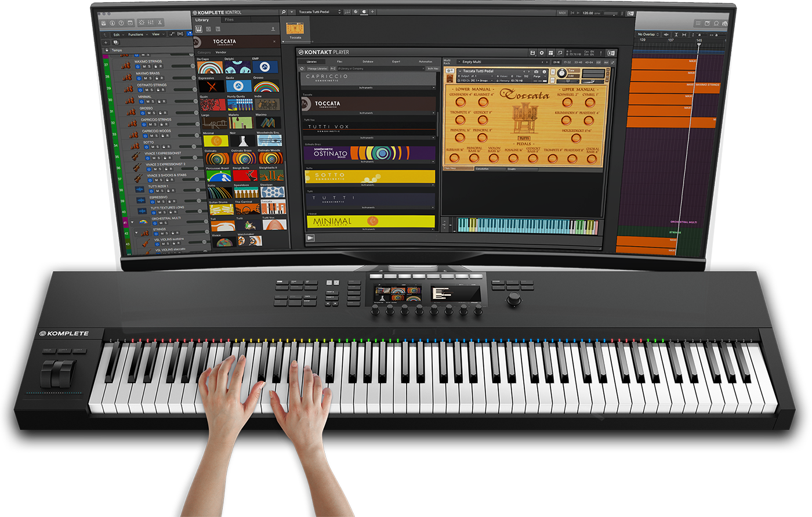
Task: Click the Kontakt Player save disk icon
Action: [x=532, y=53]
